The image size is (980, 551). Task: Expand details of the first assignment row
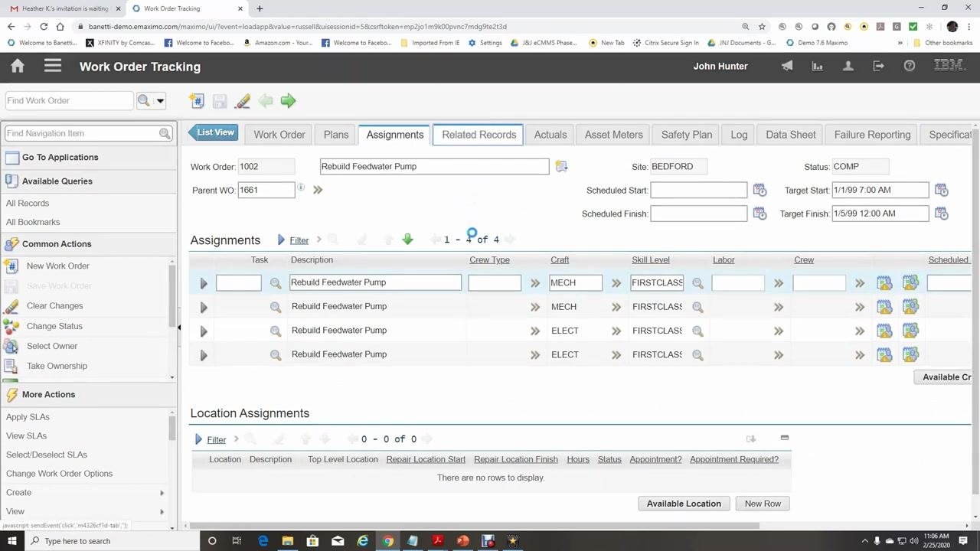(x=204, y=283)
